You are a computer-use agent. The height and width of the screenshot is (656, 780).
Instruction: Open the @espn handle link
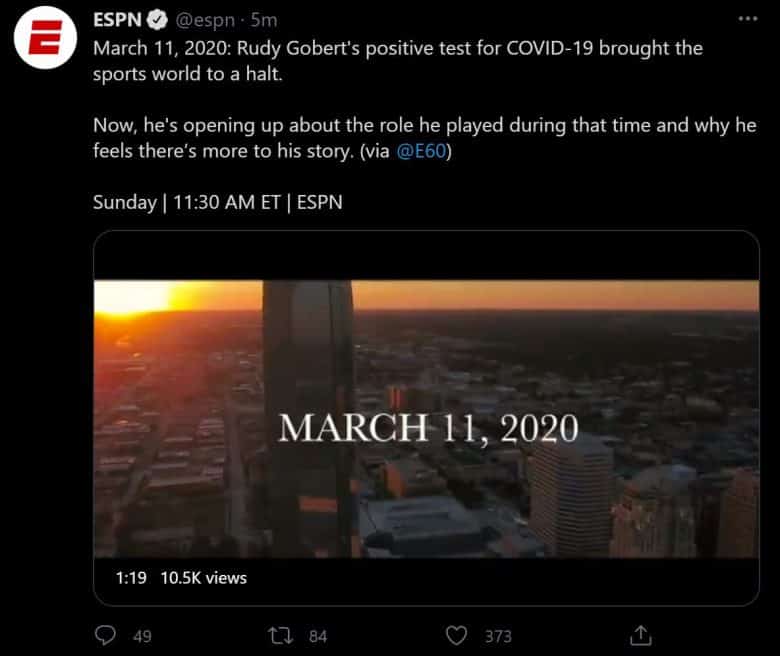click(x=208, y=19)
